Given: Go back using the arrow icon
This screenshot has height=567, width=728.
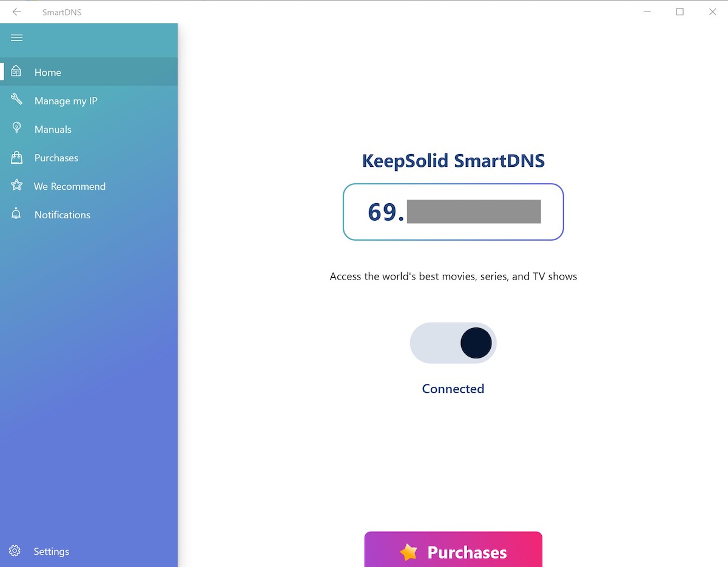Looking at the screenshot, I should (x=16, y=12).
